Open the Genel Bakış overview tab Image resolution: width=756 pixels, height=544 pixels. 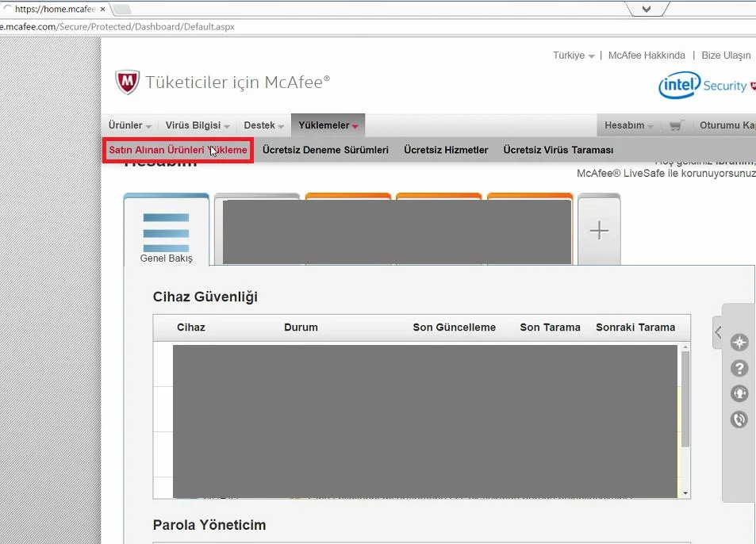[x=167, y=230]
